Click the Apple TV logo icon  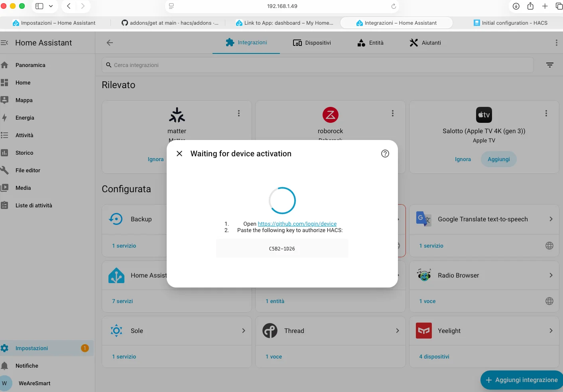tap(484, 115)
